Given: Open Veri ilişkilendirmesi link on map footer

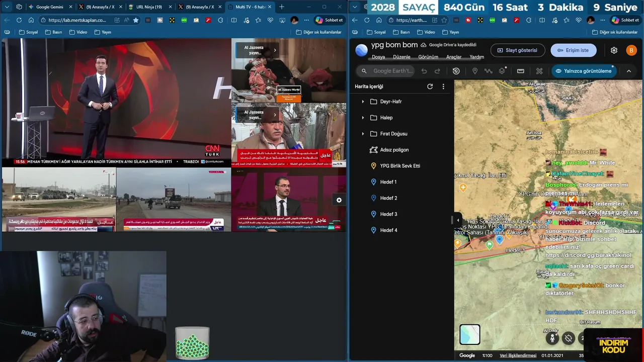Looking at the screenshot, I should click(518, 355).
